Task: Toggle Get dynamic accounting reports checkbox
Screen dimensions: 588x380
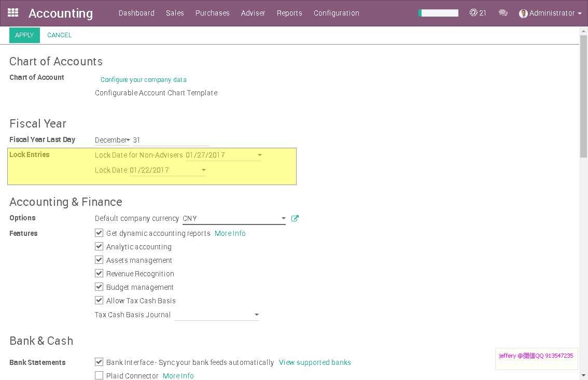Action: click(99, 233)
